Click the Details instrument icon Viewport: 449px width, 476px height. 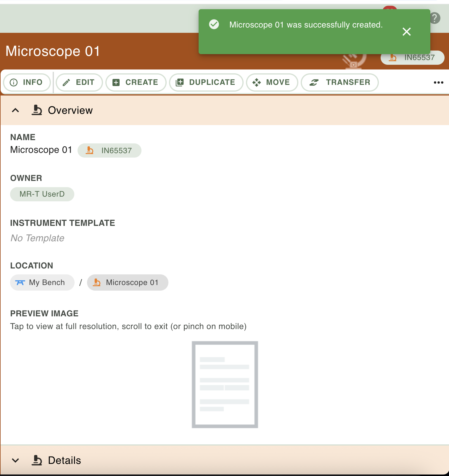click(x=37, y=460)
